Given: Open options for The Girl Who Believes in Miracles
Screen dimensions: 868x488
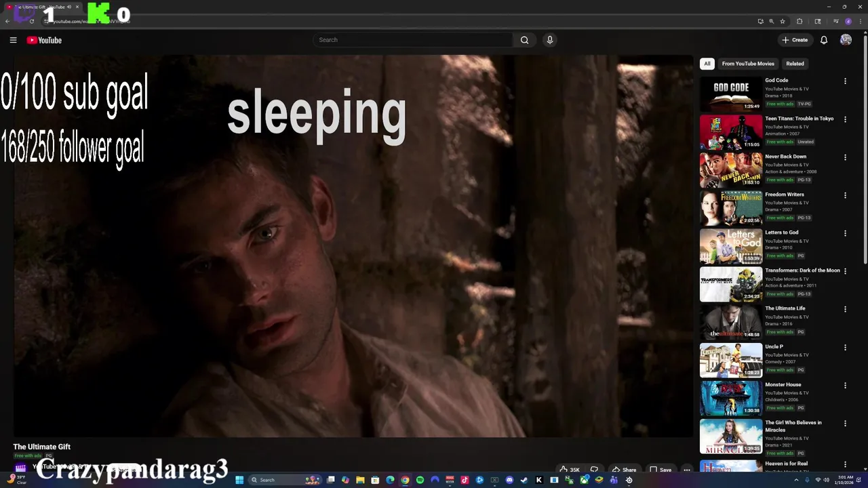Looking at the screenshot, I should (845, 424).
